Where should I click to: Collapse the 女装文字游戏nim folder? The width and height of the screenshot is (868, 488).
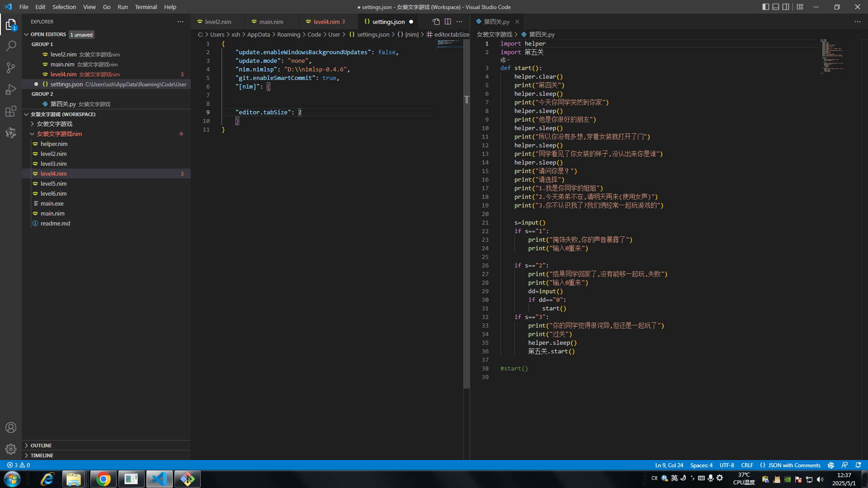[x=59, y=134]
